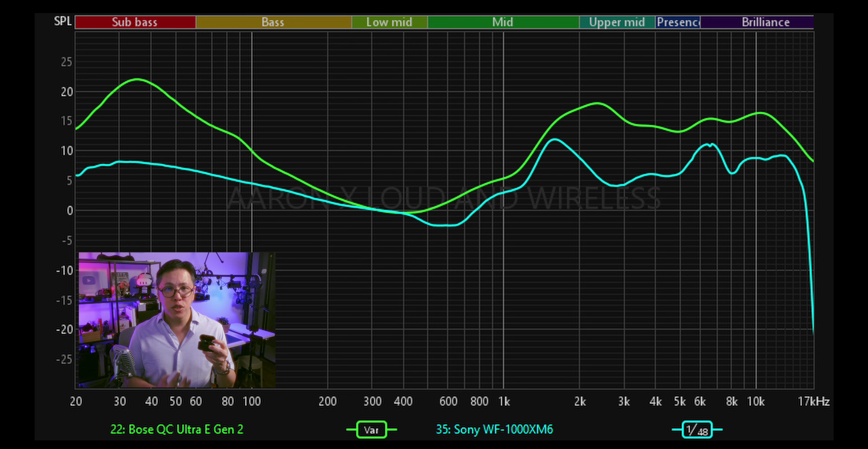This screenshot has height=449, width=868.
Task: Select the Brilliance band header
Action: [x=757, y=22]
